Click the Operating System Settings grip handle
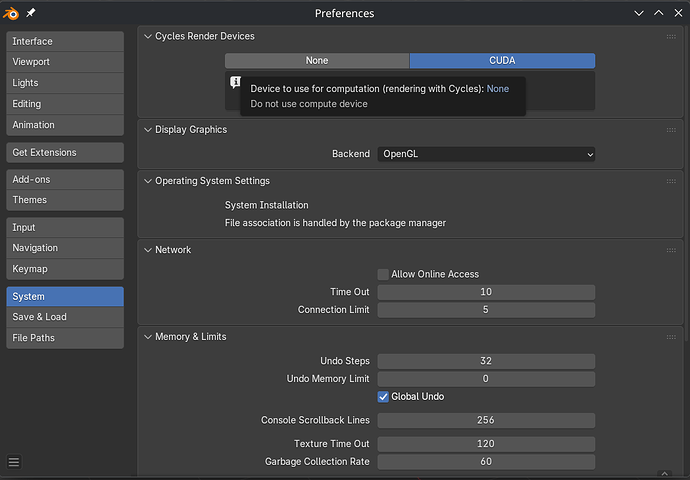 (x=671, y=181)
